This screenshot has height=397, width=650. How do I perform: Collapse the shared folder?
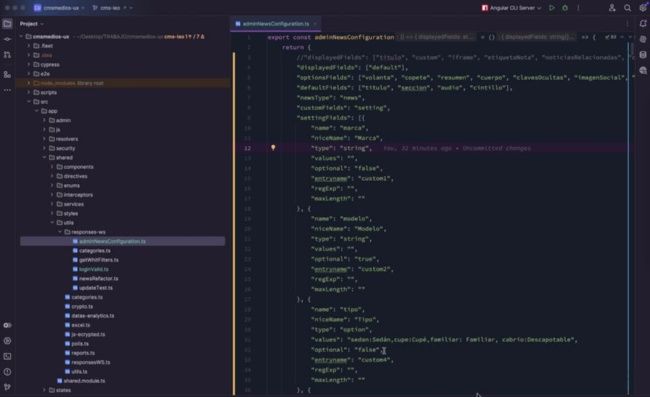44,157
